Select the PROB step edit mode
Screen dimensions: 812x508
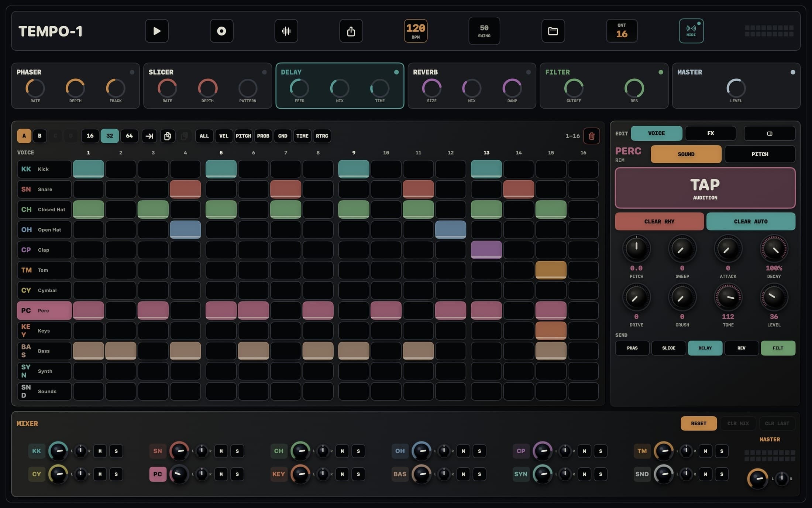(263, 136)
